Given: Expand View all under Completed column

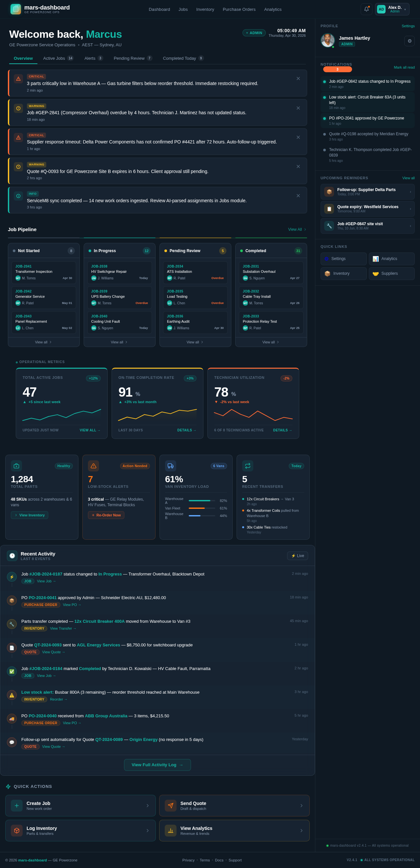Looking at the screenshot, I should (x=271, y=342).
